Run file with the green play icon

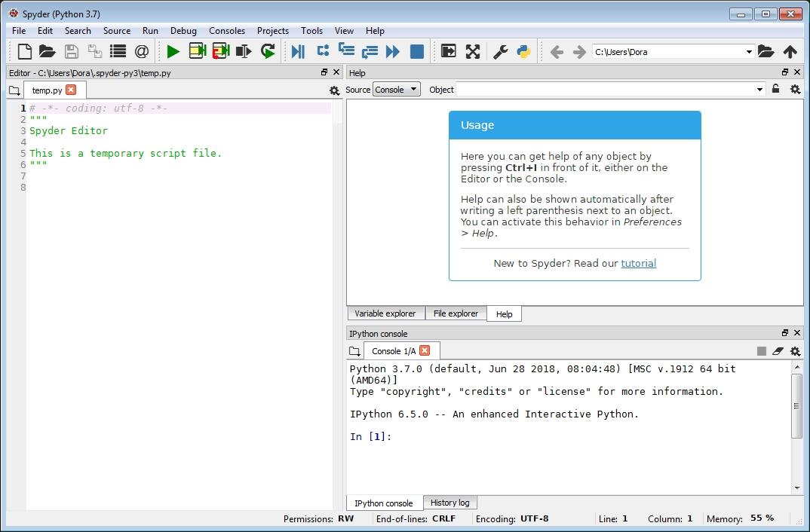(x=173, y=51)
